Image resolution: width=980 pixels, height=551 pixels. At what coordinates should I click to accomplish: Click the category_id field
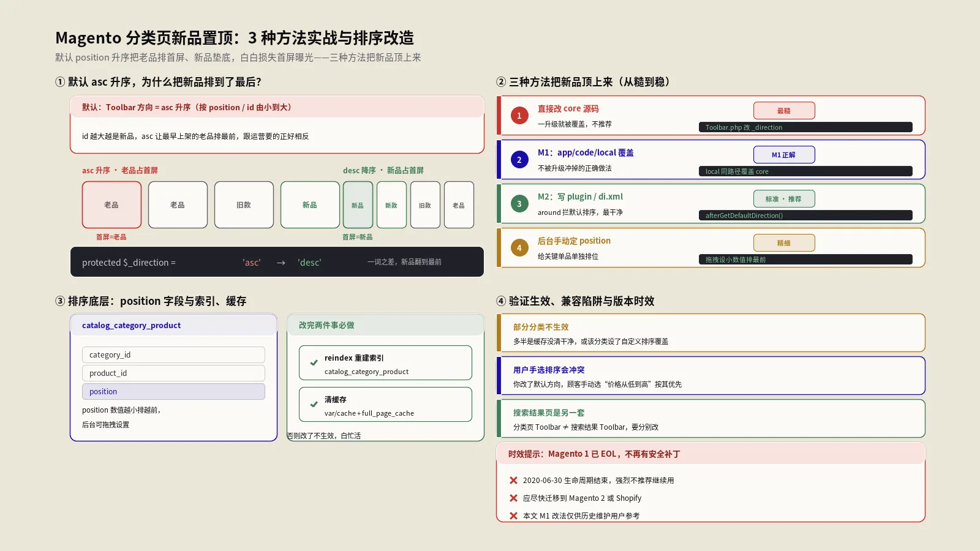coord(173,355)
